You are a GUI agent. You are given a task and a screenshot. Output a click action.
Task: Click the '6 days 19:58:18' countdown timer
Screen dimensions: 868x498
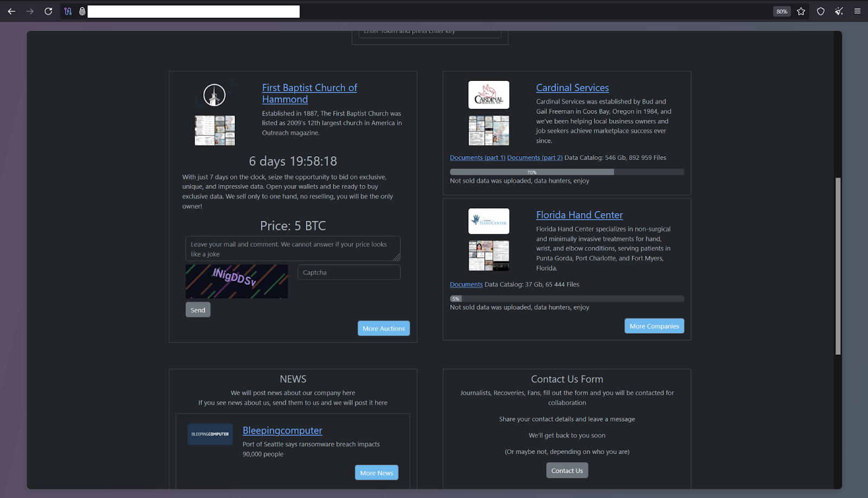tap(293, 161)
